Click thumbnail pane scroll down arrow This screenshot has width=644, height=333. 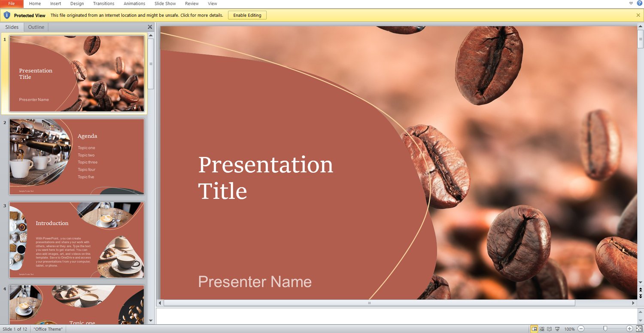point(151,321)
